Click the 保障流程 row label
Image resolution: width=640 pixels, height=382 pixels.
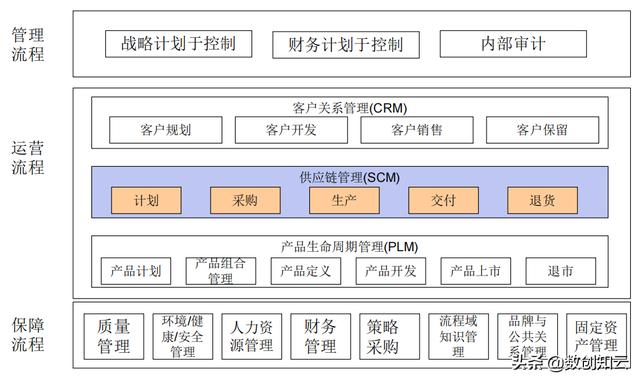[x=28, y=335]
